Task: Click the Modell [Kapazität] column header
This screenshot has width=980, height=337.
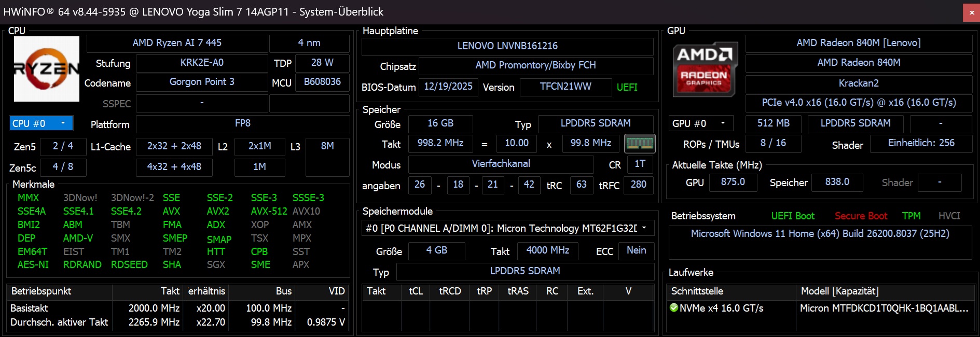Action: [x=839, y=291]
